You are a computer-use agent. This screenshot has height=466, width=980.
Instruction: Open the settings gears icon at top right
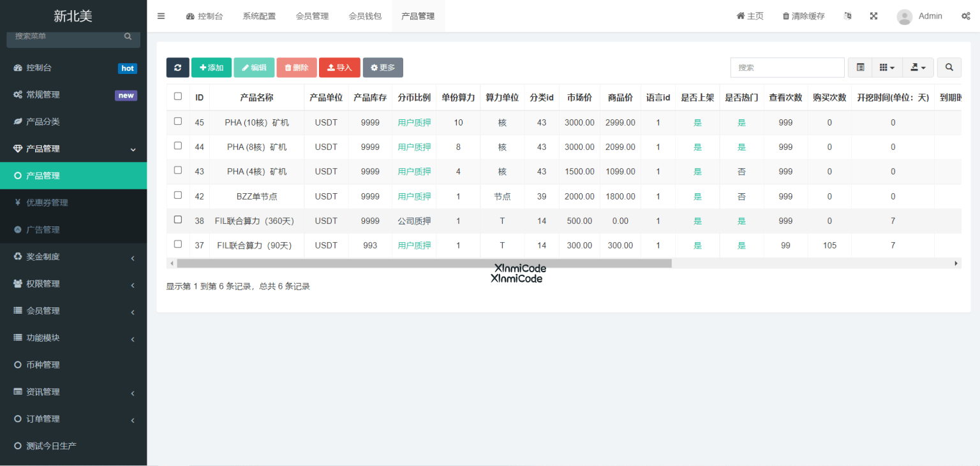click(x=966, y=15)
